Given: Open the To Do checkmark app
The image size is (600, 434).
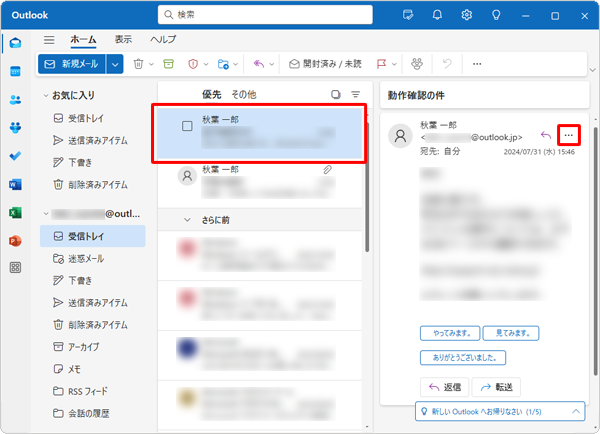Looking at the screenshot, I should (15, 156).
